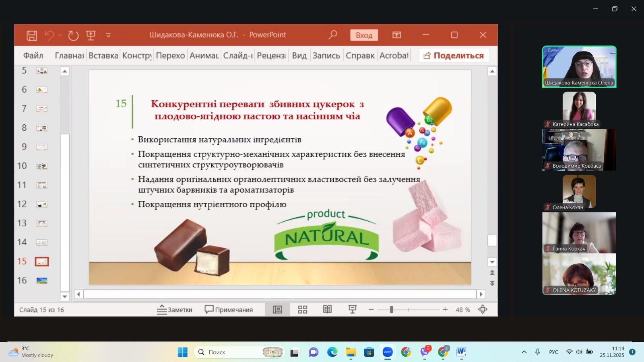Click the Undo arrow icon

(x=49, y=35)
